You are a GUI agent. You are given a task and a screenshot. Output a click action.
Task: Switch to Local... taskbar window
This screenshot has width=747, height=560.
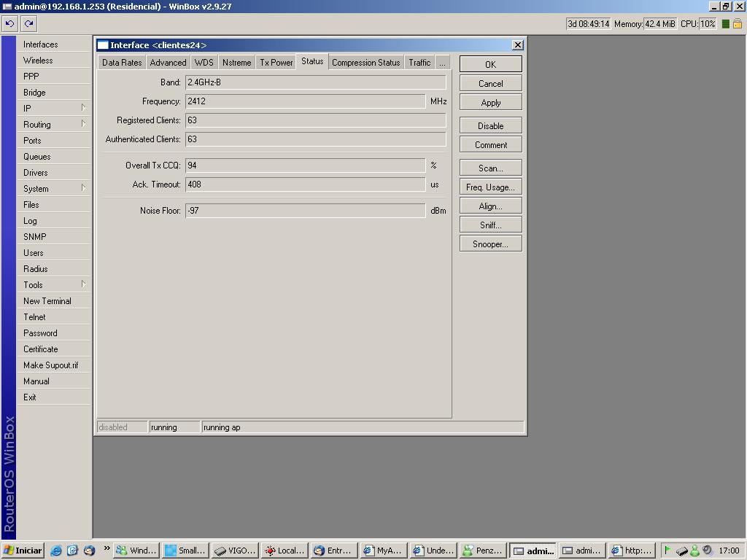pyautogui.click(x=285, y=551)
